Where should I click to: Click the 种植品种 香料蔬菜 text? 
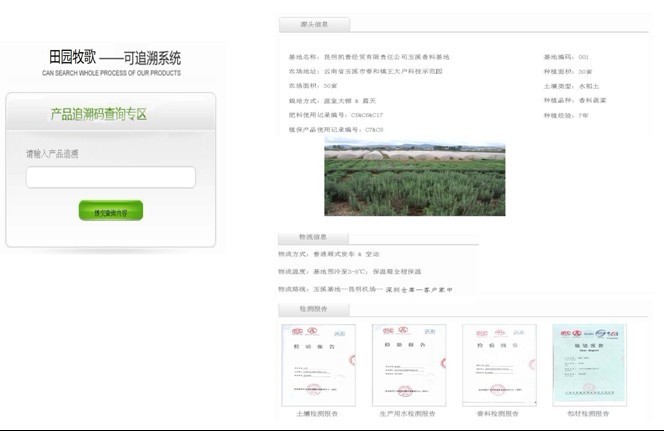point(575,100)
